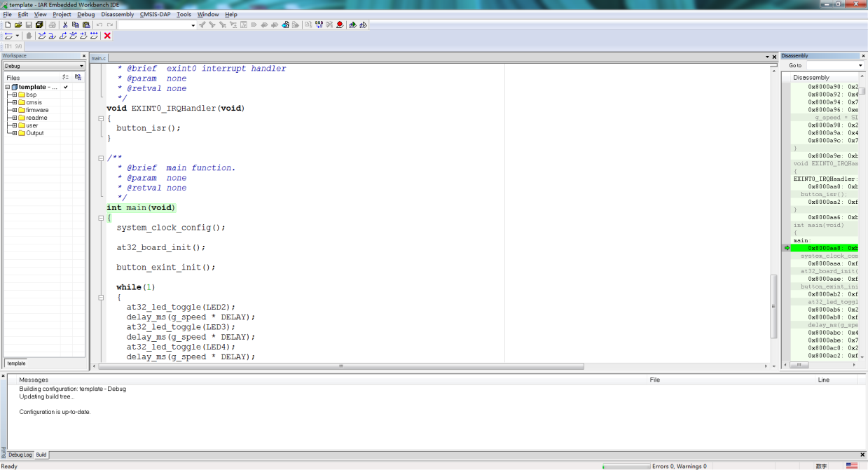Viewport: 868px width, 470px height.
Task: Click the Cut scissors icon
Action: click(x=66, y=25)
